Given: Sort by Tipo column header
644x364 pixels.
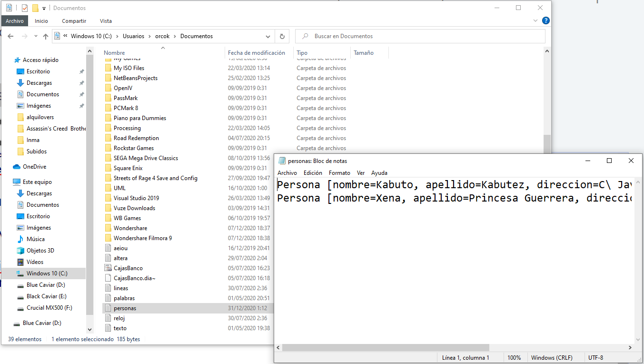Looking at the screenshot, I should click(x=302, y=53).
